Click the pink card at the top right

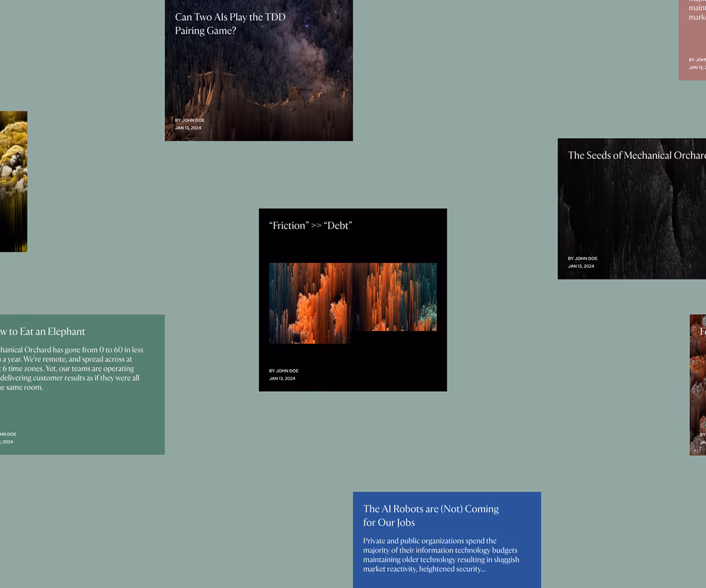click(692, 39)
